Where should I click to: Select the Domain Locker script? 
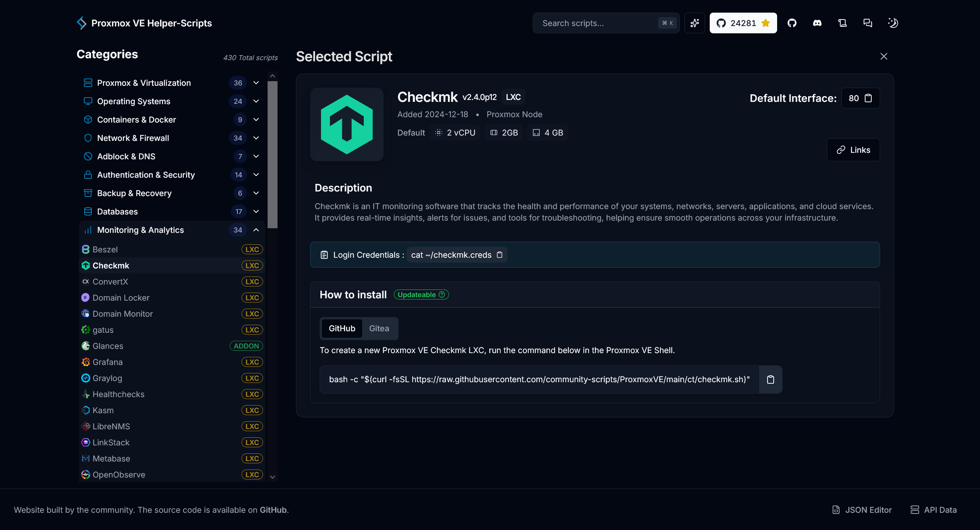pos(172,298)
